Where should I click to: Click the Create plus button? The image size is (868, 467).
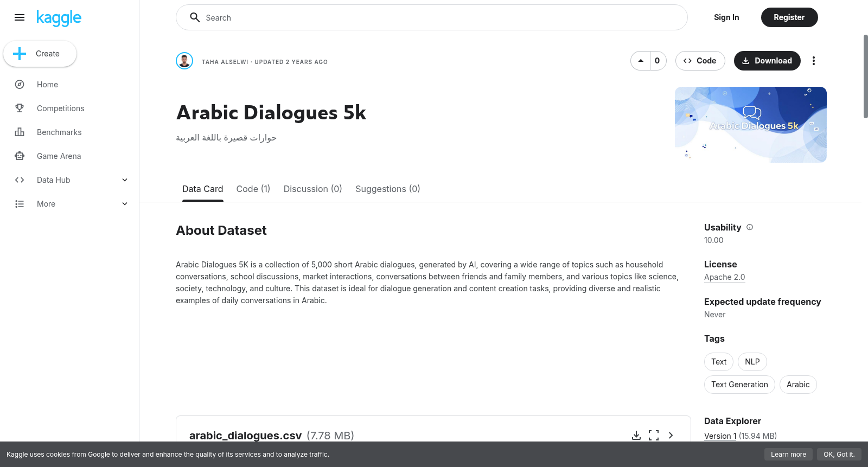tap(40, 54)
